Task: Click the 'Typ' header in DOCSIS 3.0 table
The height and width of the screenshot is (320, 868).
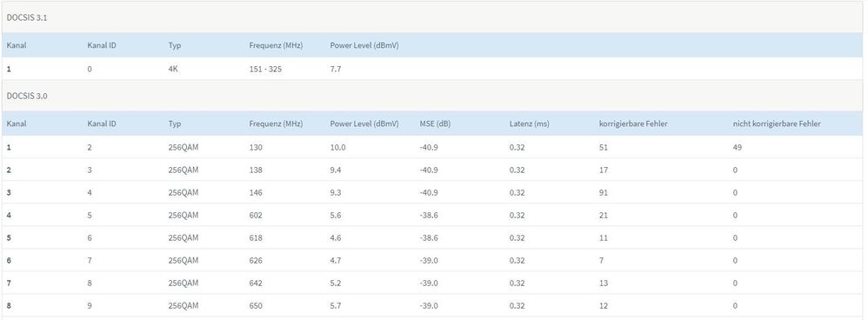Action: click(174, 124)
